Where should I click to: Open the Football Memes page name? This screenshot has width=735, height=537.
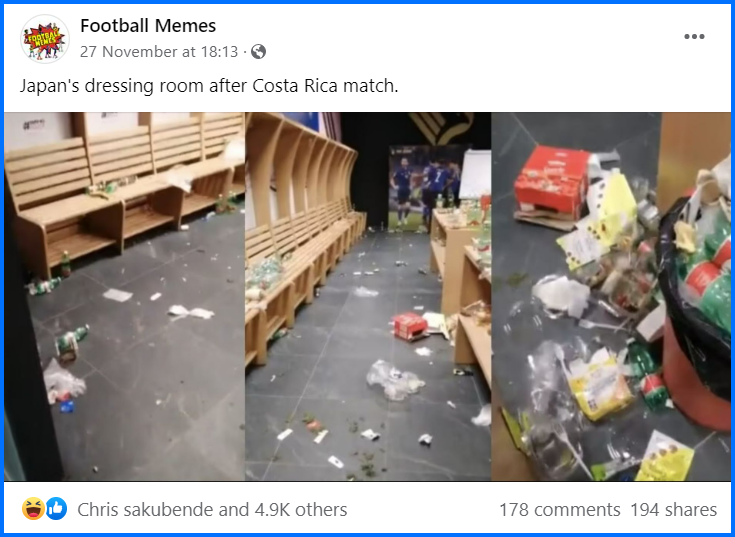(x=148, y=26)
